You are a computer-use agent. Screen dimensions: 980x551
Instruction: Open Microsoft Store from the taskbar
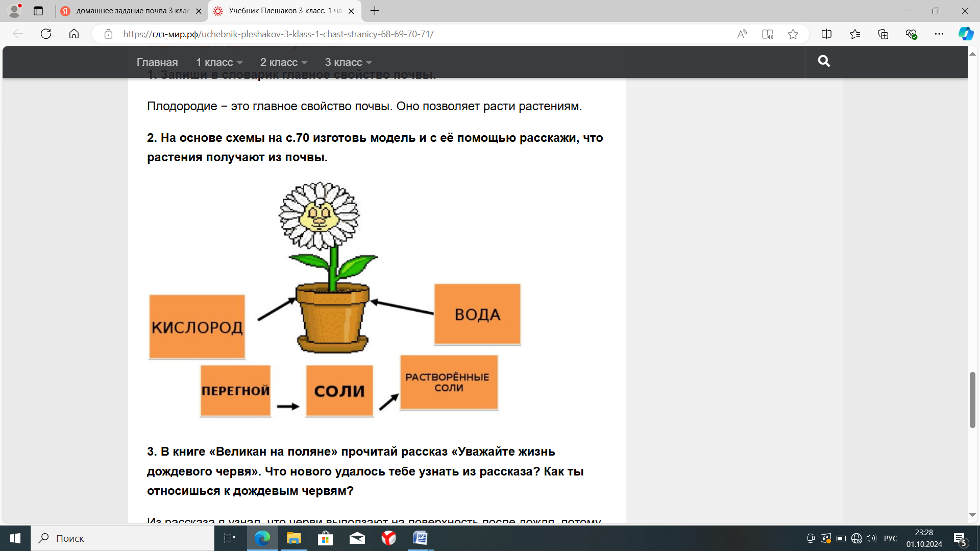coord(325,538)
